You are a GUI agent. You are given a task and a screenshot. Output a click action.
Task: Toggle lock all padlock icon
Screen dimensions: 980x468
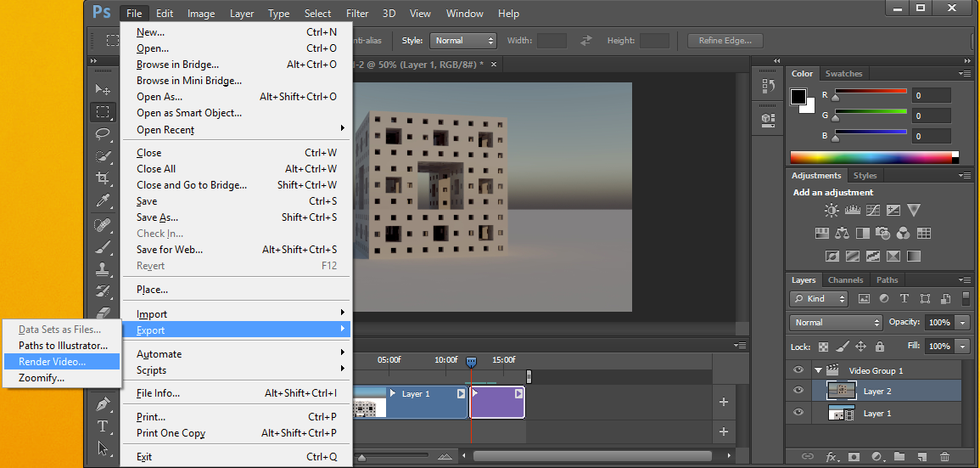(880, 346)
